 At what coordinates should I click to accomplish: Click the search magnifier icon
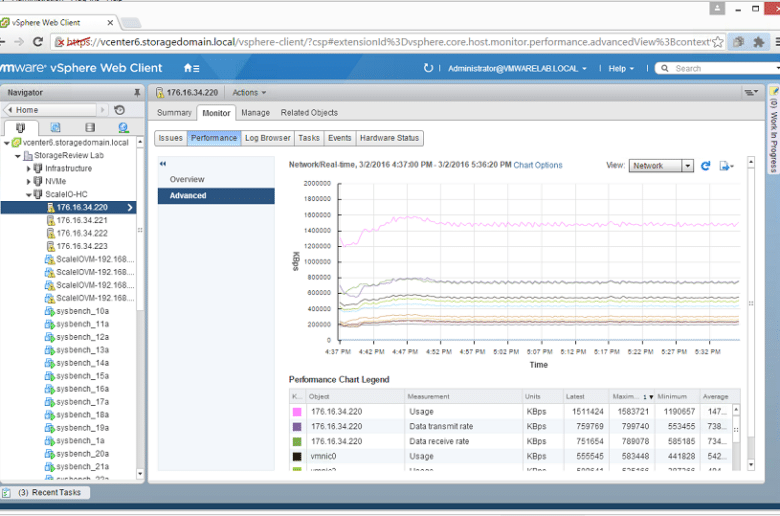(665, 68)
